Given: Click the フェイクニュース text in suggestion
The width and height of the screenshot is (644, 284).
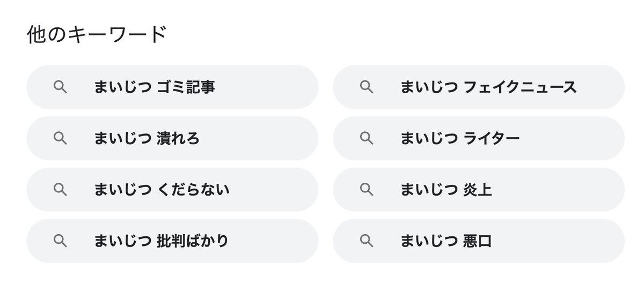Looking at the screenshot, I should [x=519, y=87].
